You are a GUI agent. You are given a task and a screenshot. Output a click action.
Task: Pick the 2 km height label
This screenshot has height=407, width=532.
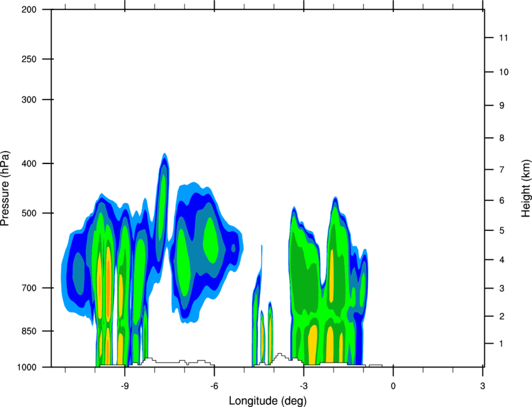point(502,316)
